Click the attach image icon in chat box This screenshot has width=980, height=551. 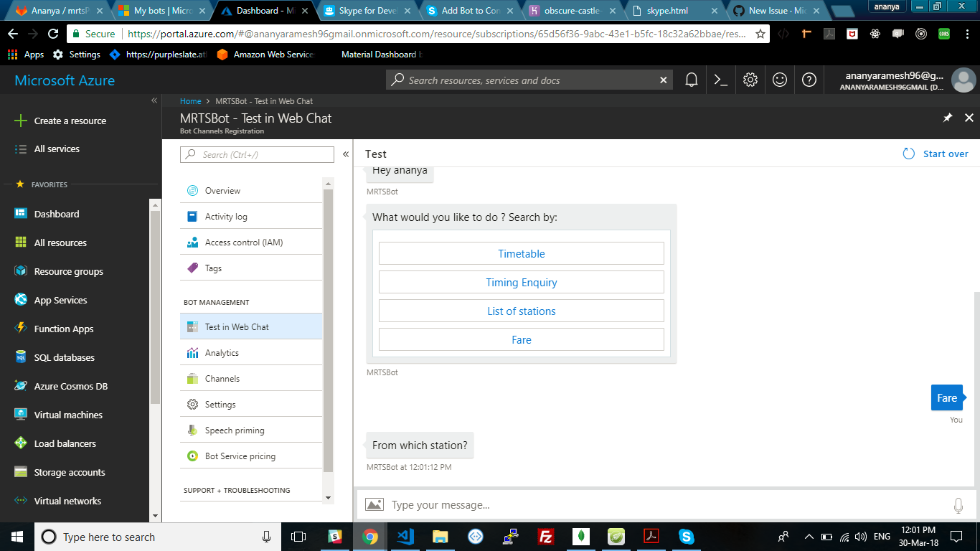[374, 504]
